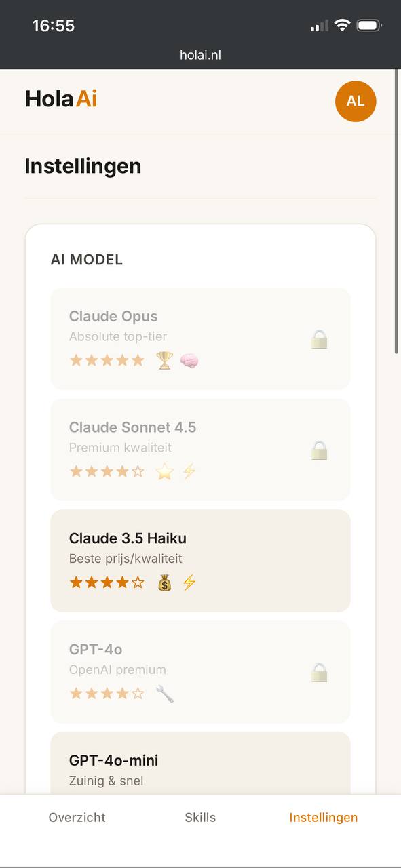Expand the AI MODEL section header
Viewport: 401px width, 868px height.
click(88, 260)
